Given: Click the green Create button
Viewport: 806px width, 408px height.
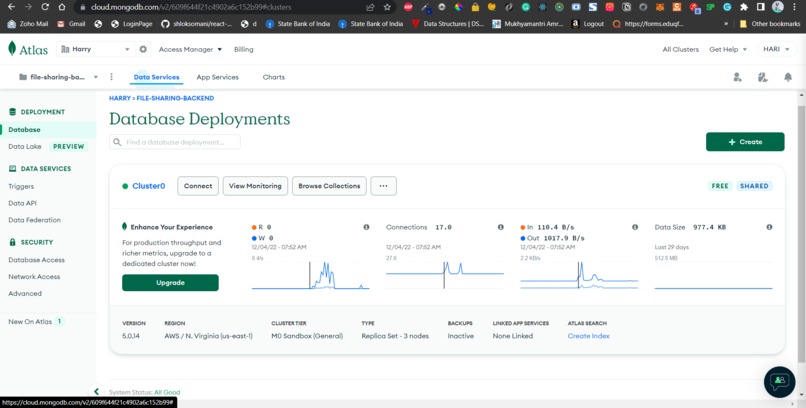Looking at the screenshot, I should (x=745, y=142).
